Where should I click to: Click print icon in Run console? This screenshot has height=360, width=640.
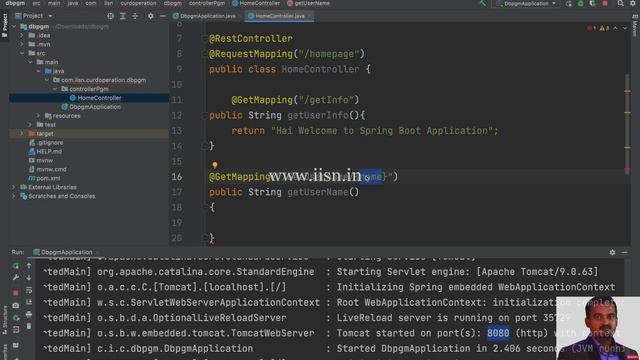[x=29, y=314]
